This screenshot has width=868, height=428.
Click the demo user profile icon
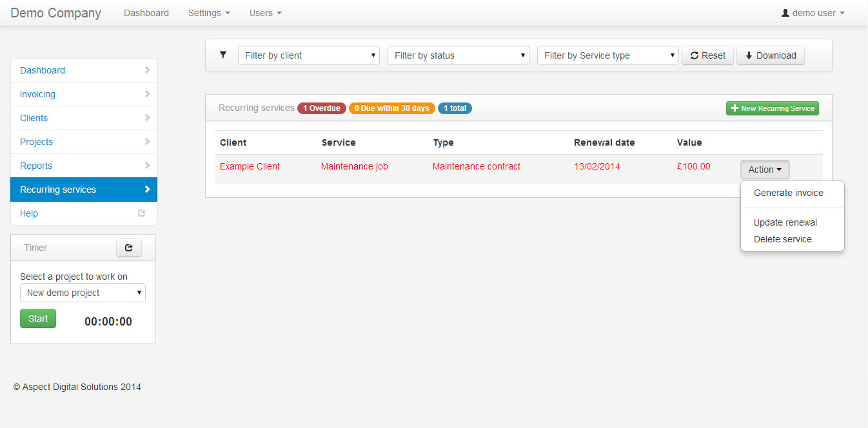tap(785, 13)
